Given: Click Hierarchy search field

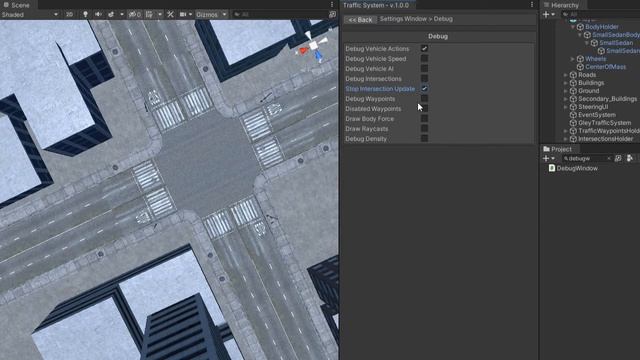Looking at the screenshot, I should point(600,14).
